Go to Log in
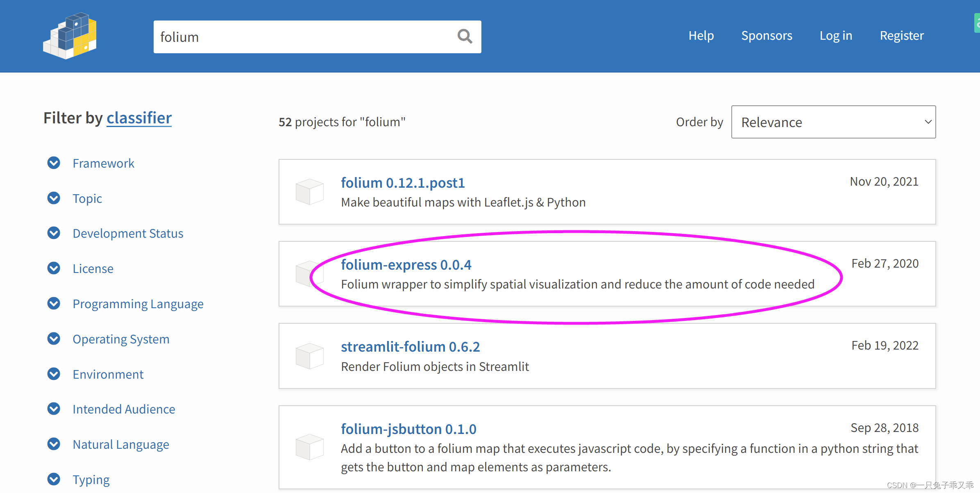 point(836,36)
